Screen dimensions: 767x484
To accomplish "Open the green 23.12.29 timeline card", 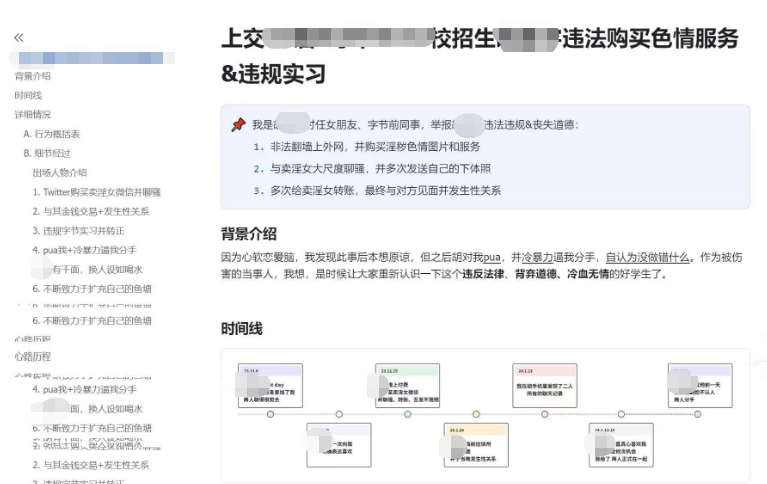I will (407, 385).
